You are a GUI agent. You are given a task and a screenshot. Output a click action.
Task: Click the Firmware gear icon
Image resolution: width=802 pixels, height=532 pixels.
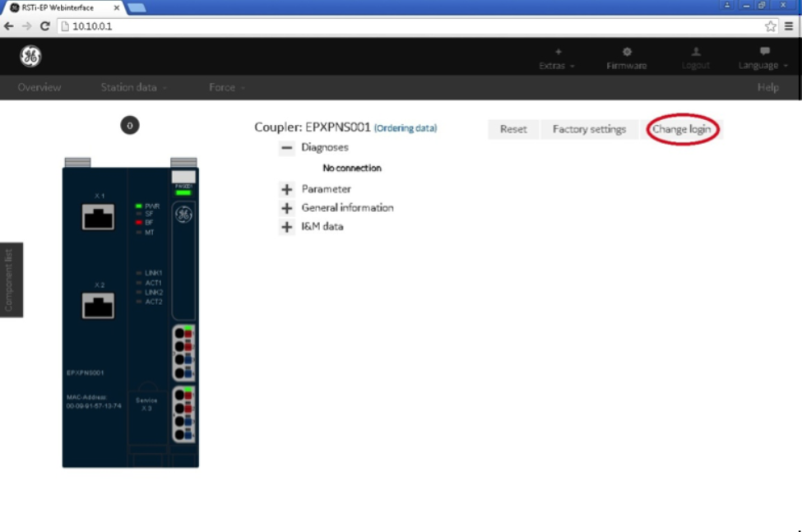[627, 52]
